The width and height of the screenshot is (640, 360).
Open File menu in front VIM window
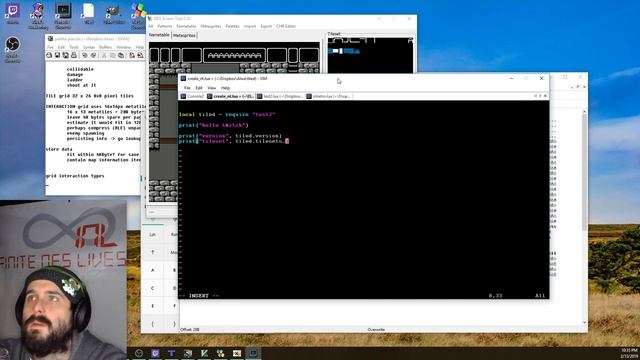click(187, 88)
